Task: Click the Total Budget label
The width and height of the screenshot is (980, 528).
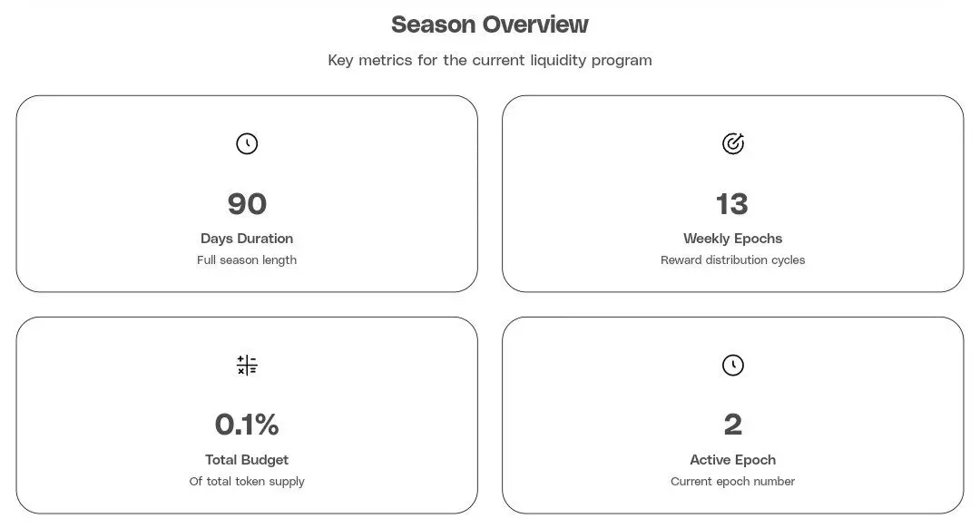Action: [247, 459]
